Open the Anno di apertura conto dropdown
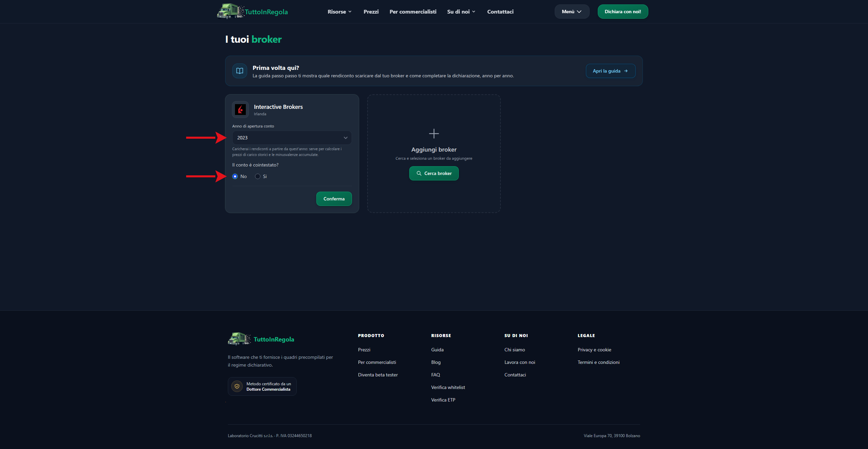Image resolution: width=868 pixels, height=449 pixels. click(292, 138)
